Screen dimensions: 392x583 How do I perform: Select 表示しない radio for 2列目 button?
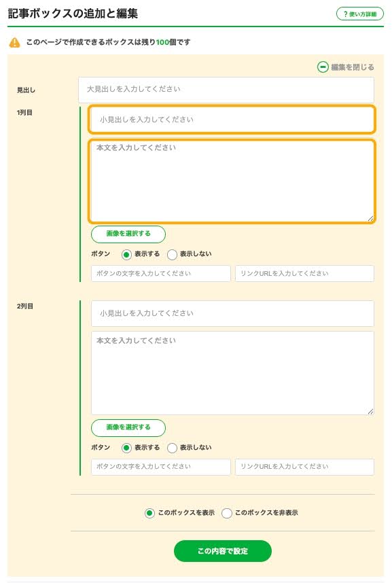172,448
